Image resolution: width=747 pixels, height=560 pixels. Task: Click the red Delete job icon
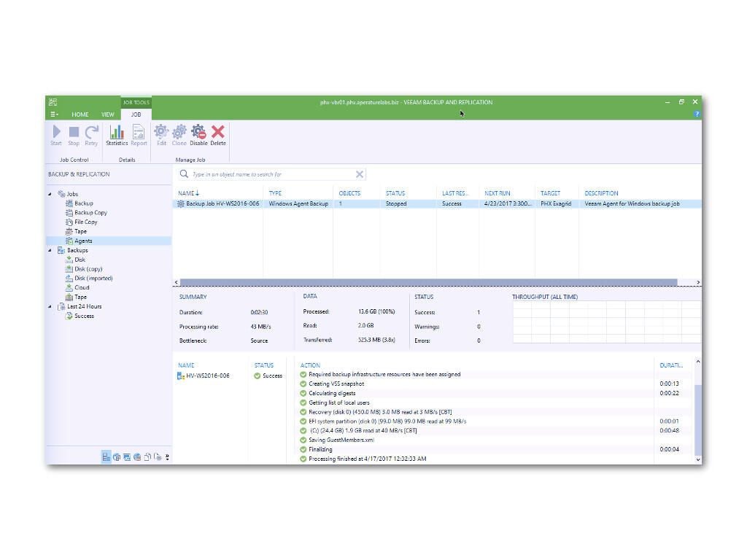tap(218, 132)
